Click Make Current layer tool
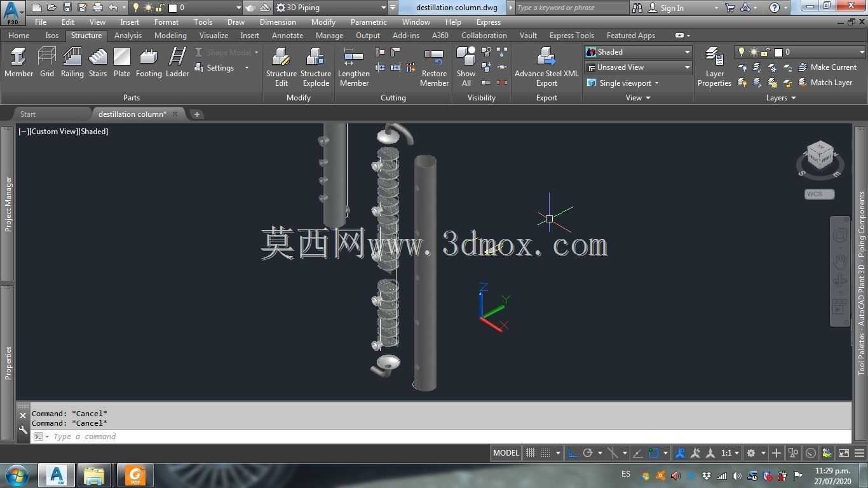The image size is (868, 488). coord(827,67)
